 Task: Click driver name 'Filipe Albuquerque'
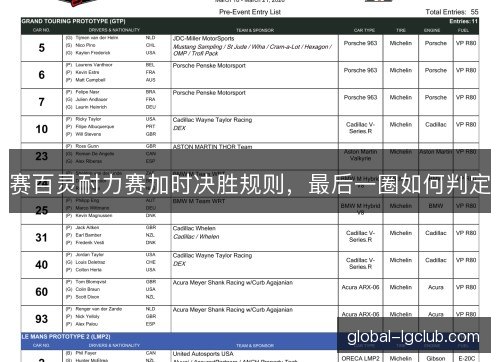(x=95, y=127)
